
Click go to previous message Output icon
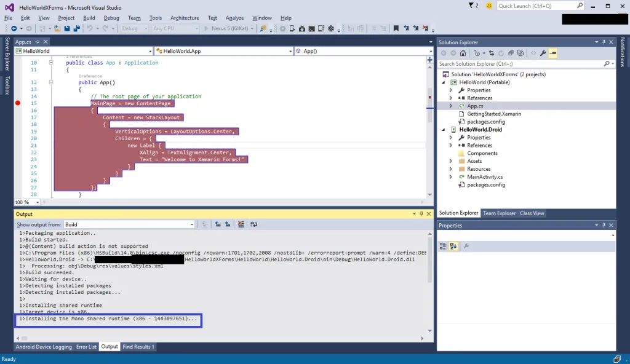(x=218, y=224)
